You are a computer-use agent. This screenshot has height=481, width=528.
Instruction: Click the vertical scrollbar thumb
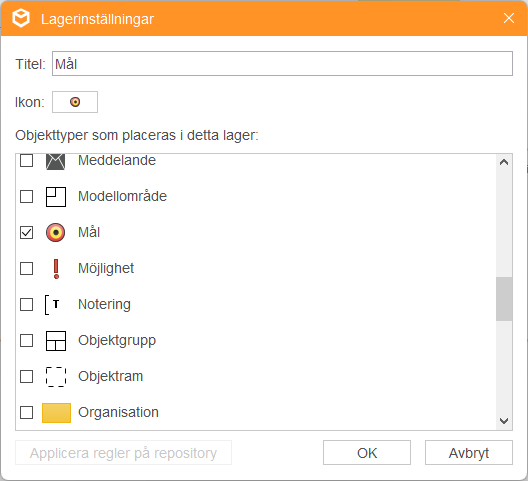click(x=504, y=299)
